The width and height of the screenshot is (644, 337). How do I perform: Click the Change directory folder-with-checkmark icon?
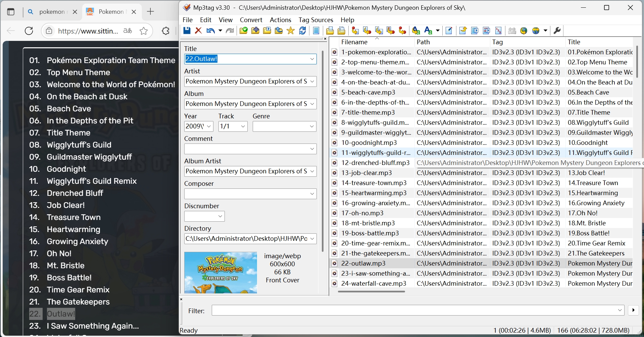click(x=243, y=31)
